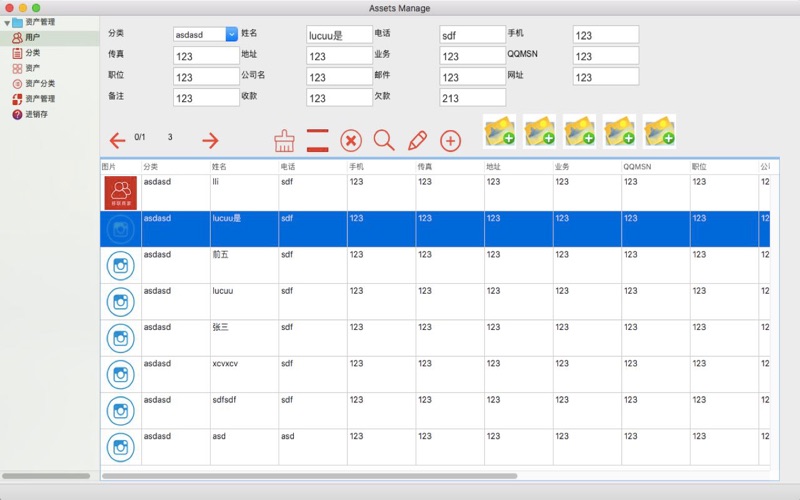Click the 姓名 field containing lucuu是
800x500 pixels.
pyautogui.click(x=339, y=35)
